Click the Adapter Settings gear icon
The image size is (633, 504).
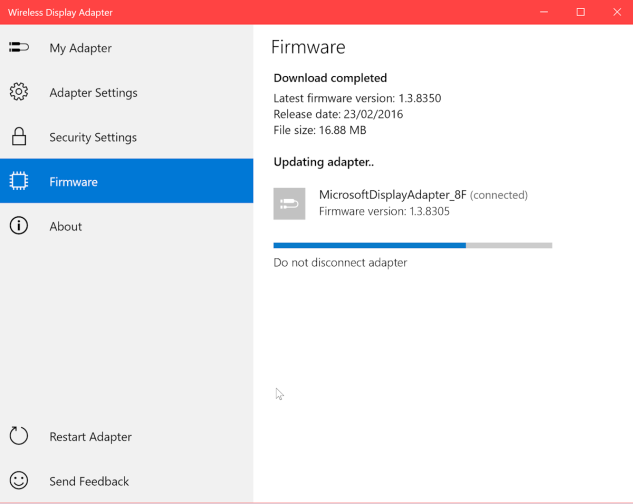pyautogui.click(x=19, y=93)
